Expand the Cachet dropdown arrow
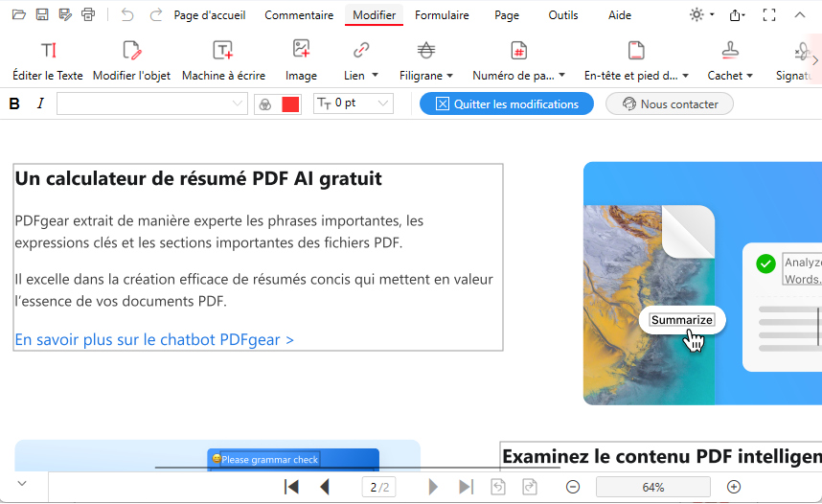The height and width of the screenshot is (504, 822). click(749, 76)
